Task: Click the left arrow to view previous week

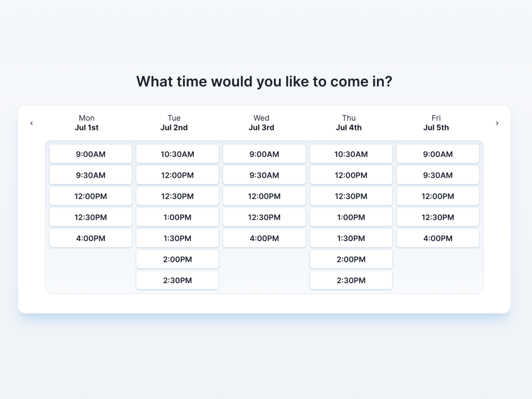Action: point(32,123)
